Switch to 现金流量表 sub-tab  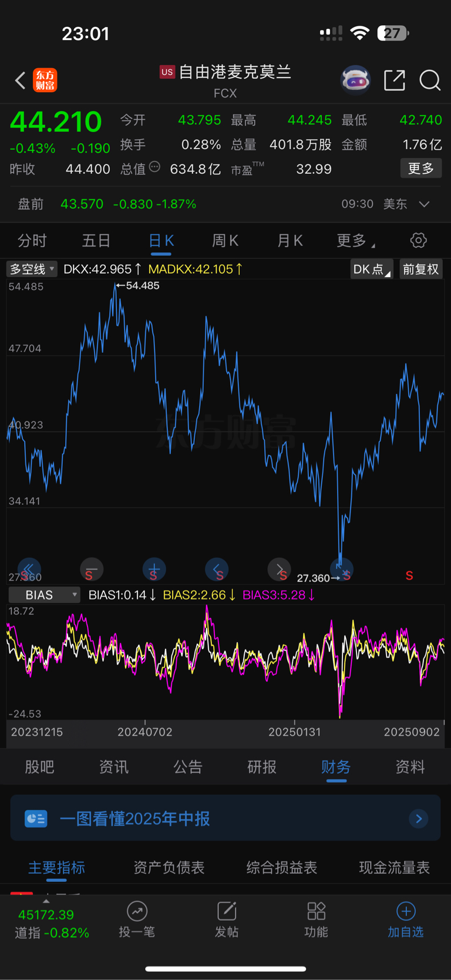click(395, 867)
